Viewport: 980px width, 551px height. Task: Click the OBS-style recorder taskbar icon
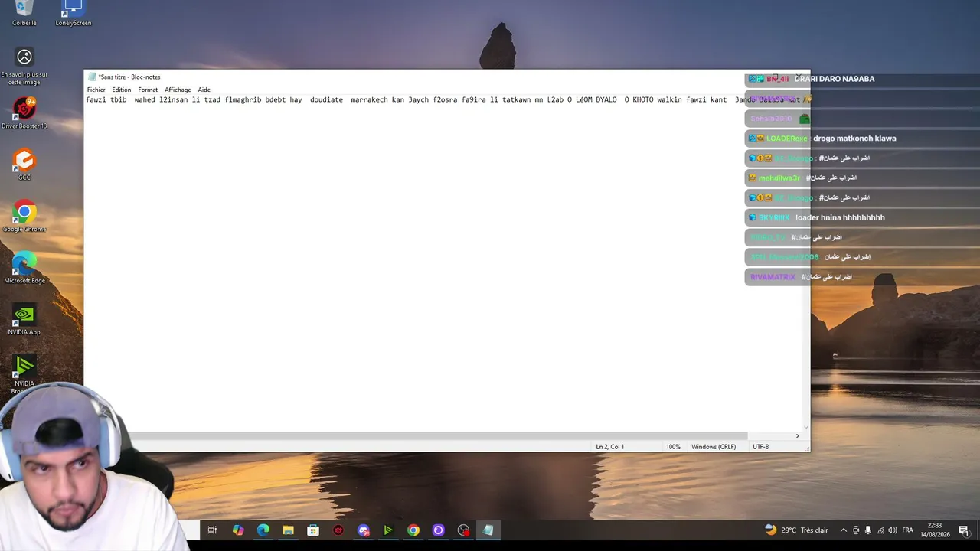click(x=463, y=530)
